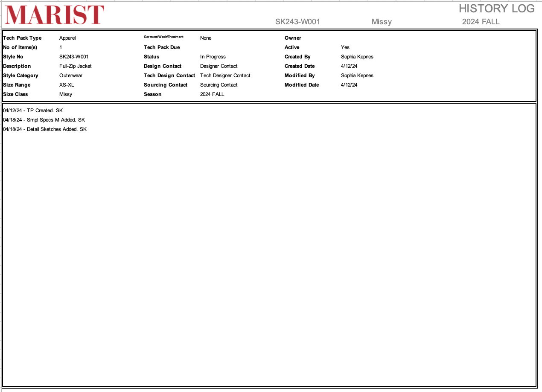Click the header '2024 FALL' season
The image size is (542, 392).
coord(481,22)
